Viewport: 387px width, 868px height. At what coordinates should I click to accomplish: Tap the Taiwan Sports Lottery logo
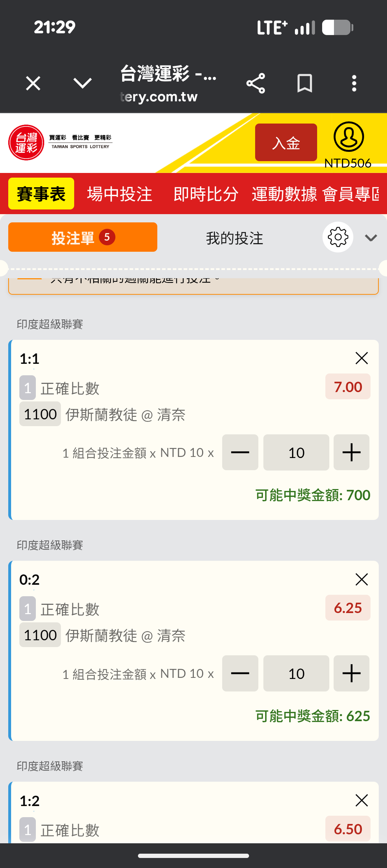click(x=26, y=143)
